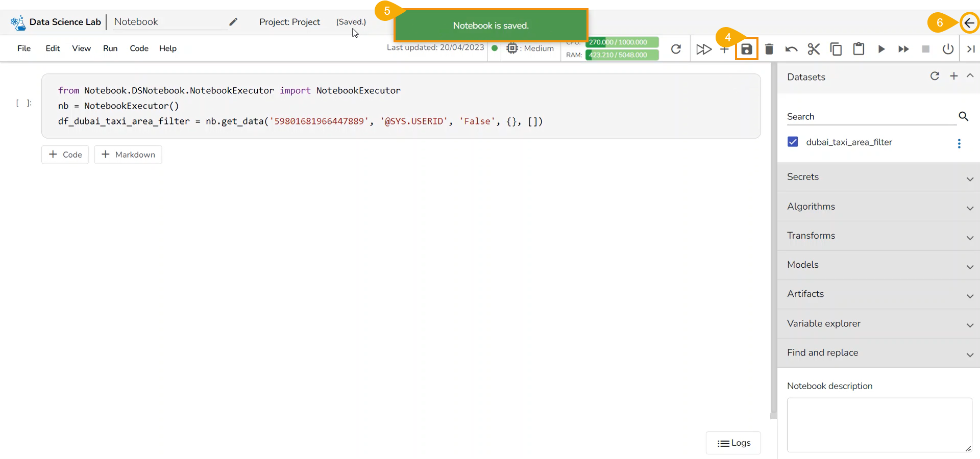Run the cell with play icon
This screenshot has width=980, height=459.
(881, 49)
